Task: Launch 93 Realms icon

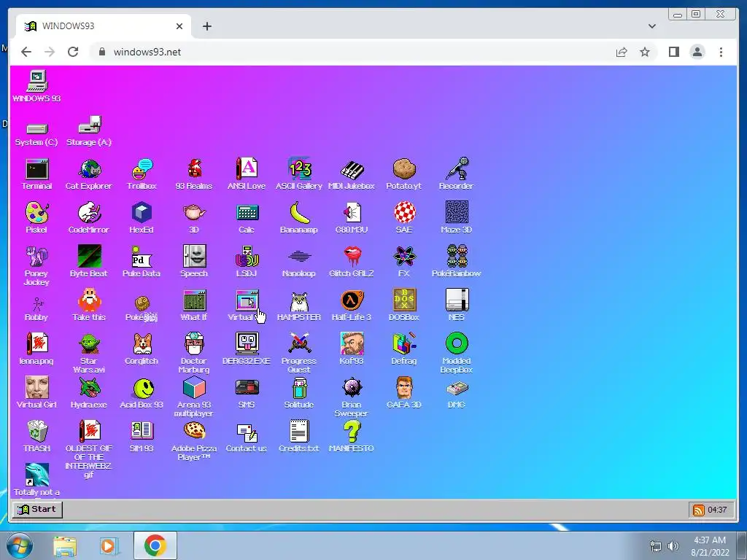Action: pos(194,169)
